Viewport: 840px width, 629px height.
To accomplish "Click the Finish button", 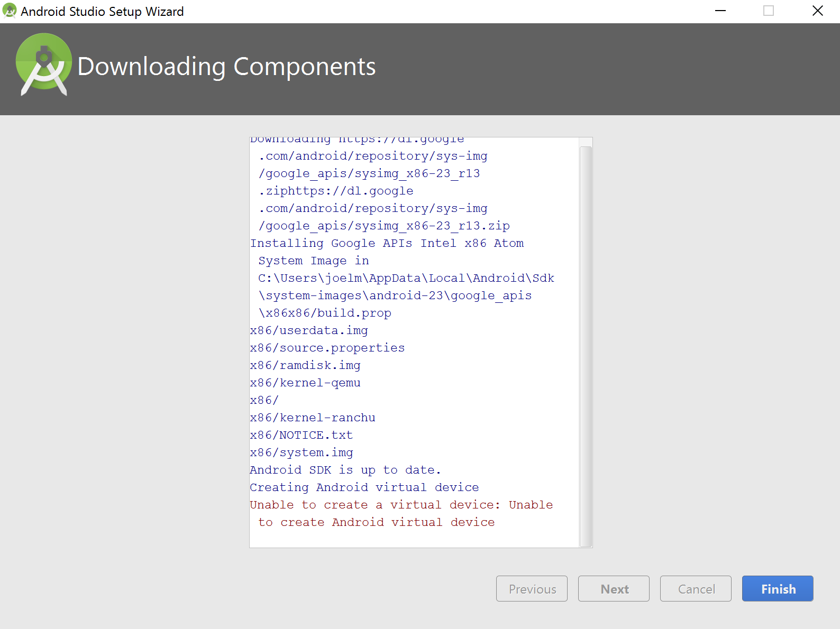I will pos(778,588).
